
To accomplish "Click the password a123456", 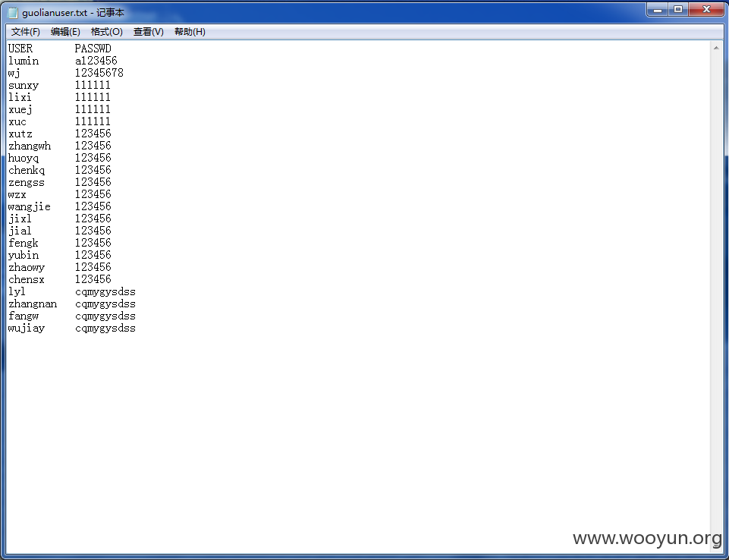I will click(96, 61).
